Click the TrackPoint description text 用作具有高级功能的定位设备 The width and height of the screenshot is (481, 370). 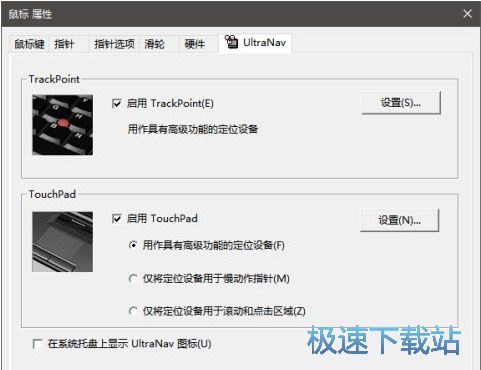pyautogui.click(x=193, y=129)
